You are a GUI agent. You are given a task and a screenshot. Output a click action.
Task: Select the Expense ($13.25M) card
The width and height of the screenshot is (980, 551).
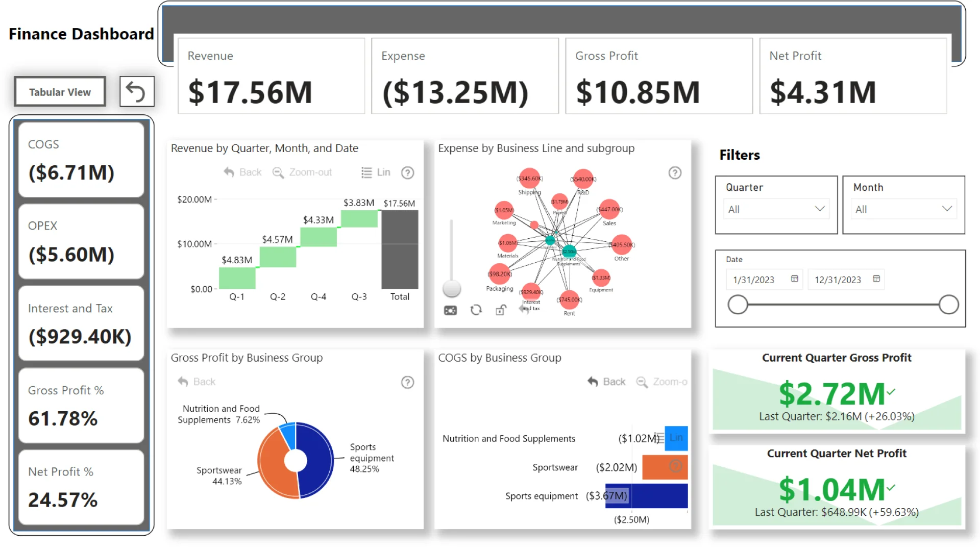(465, 76)
